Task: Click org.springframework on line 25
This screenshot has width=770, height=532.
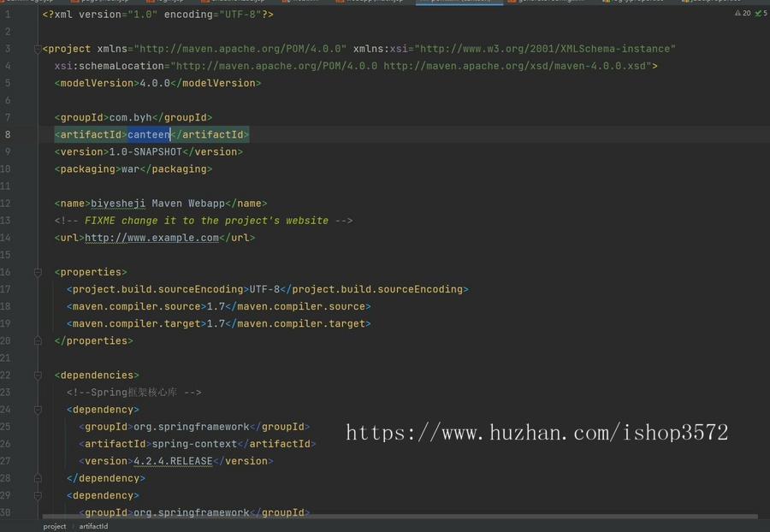Action: click(x=192, y=427)
